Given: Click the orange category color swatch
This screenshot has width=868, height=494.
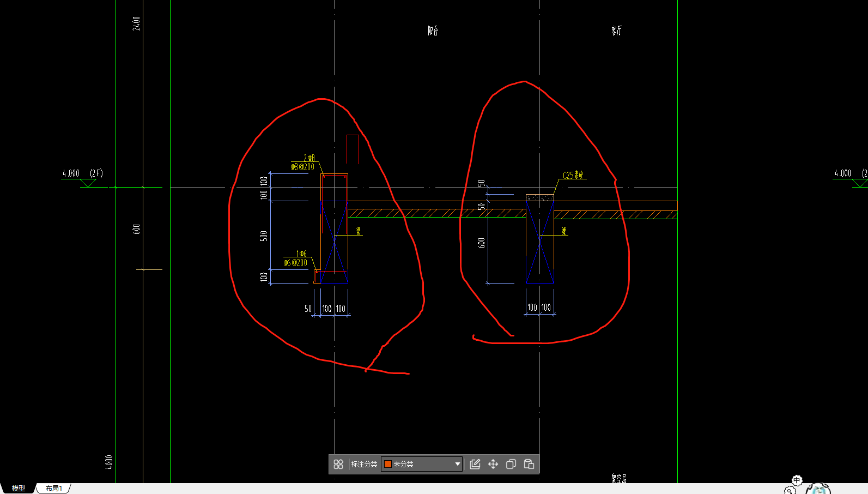Looking at the screenshot, I should (x=388, y=464).
